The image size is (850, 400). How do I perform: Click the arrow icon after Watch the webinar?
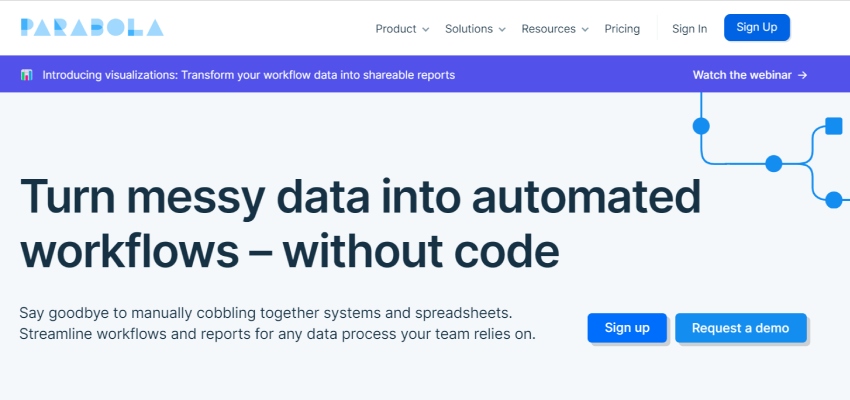pos(802,75)
